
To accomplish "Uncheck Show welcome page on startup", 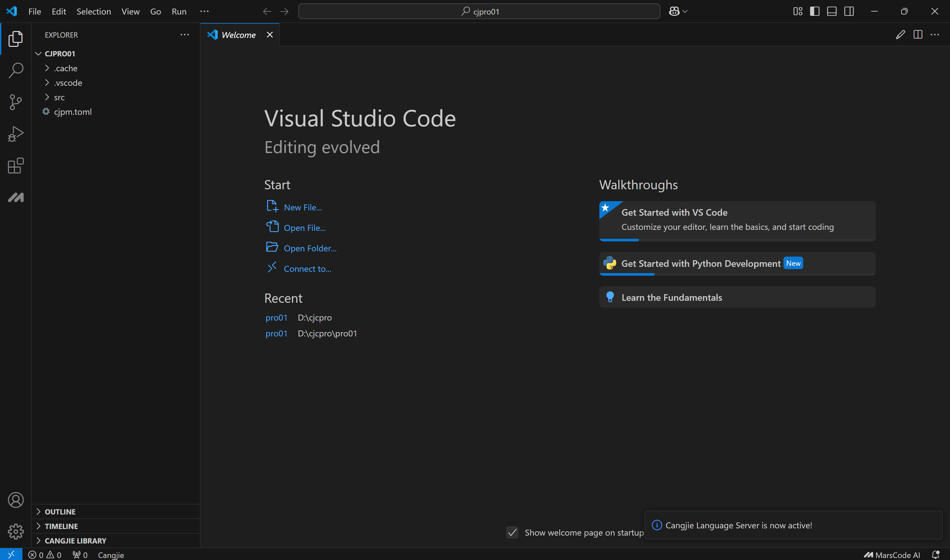I will click(512, 532).
